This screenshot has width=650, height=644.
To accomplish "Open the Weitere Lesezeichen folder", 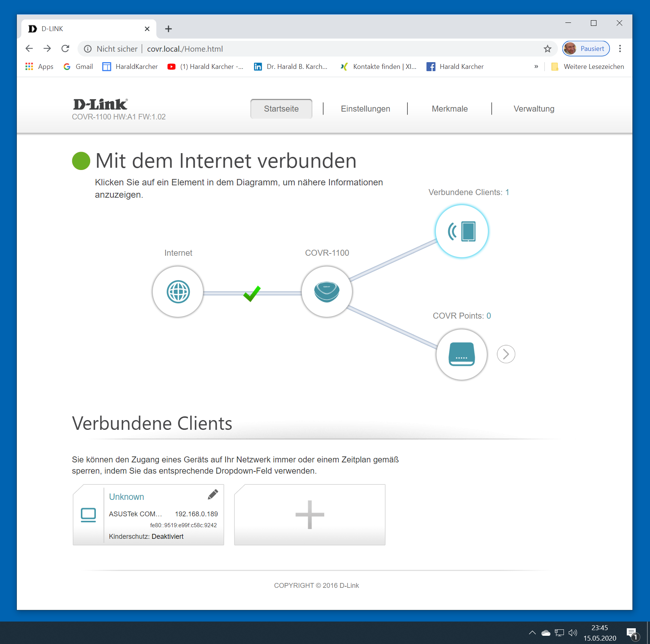I will [587, 67].
